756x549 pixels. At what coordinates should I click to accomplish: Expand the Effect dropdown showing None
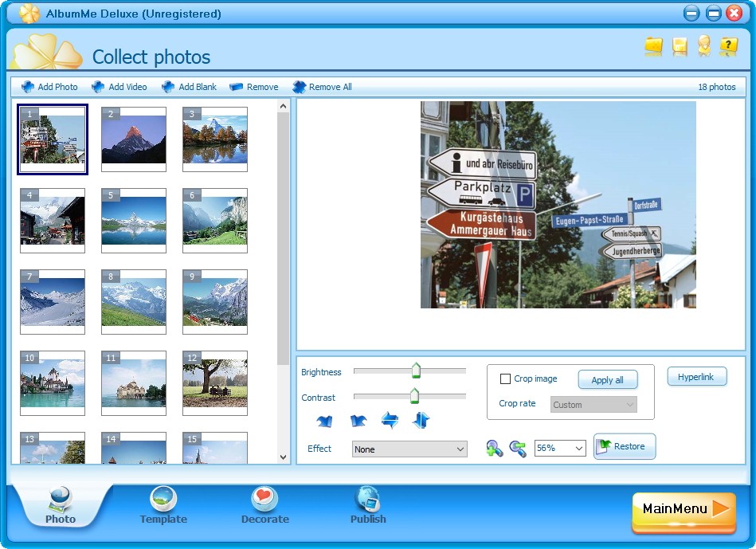[409, 449]
